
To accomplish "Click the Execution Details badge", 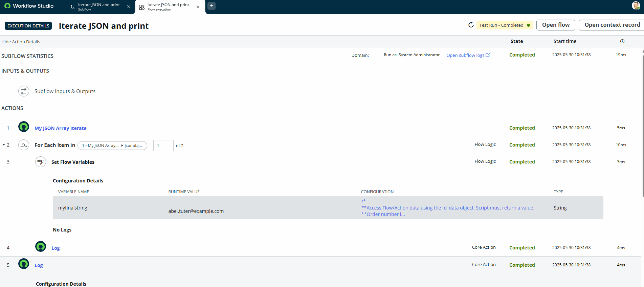I will 28,26.
